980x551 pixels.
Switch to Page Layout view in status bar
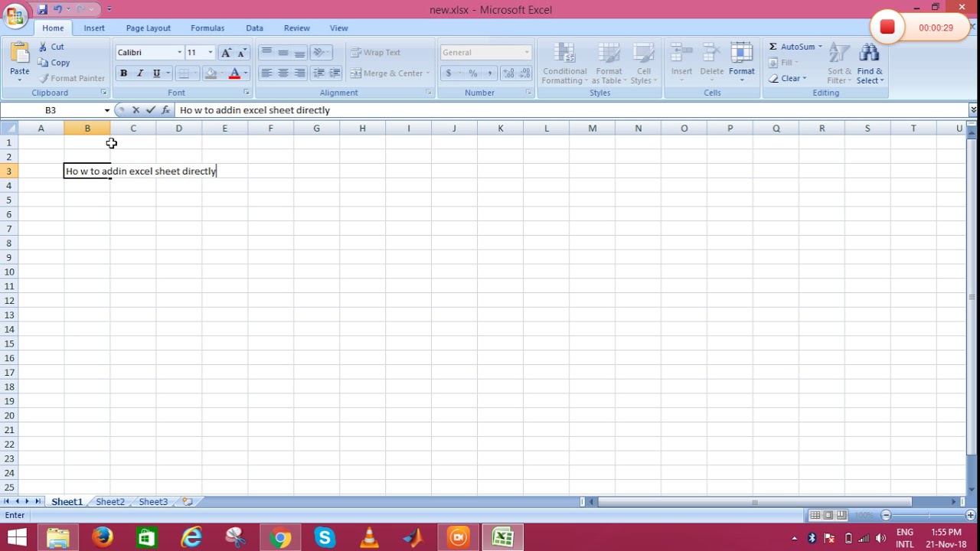(x=828, y=515)
